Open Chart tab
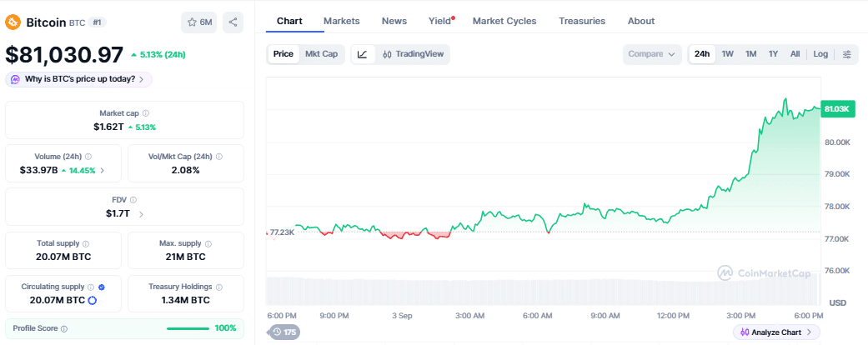The height and width of the screenshot is (345, 868). [289, 21]
